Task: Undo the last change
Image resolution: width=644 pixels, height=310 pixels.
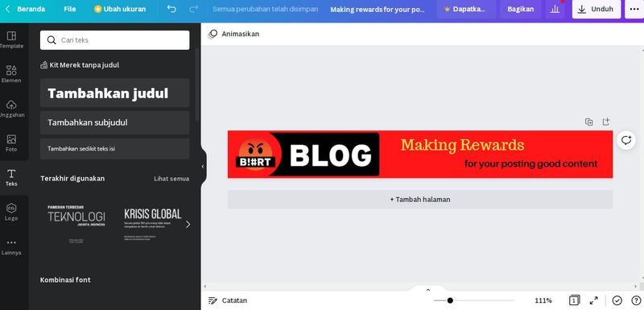Action: 171,9
